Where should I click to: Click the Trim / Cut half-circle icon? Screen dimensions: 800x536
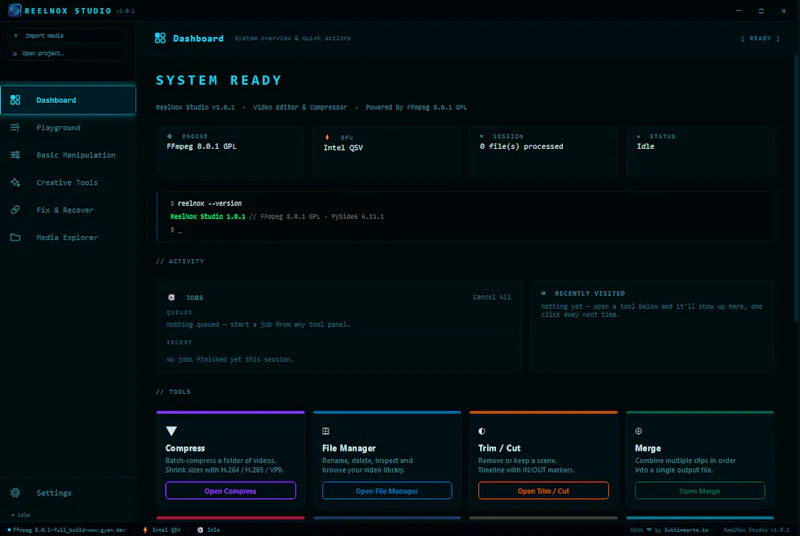click(482, 431)
